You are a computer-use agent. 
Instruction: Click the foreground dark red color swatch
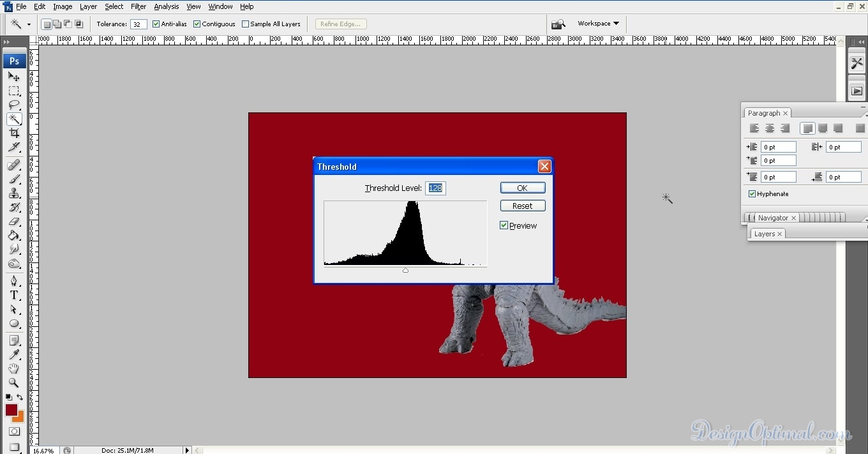tap(11, 410)
